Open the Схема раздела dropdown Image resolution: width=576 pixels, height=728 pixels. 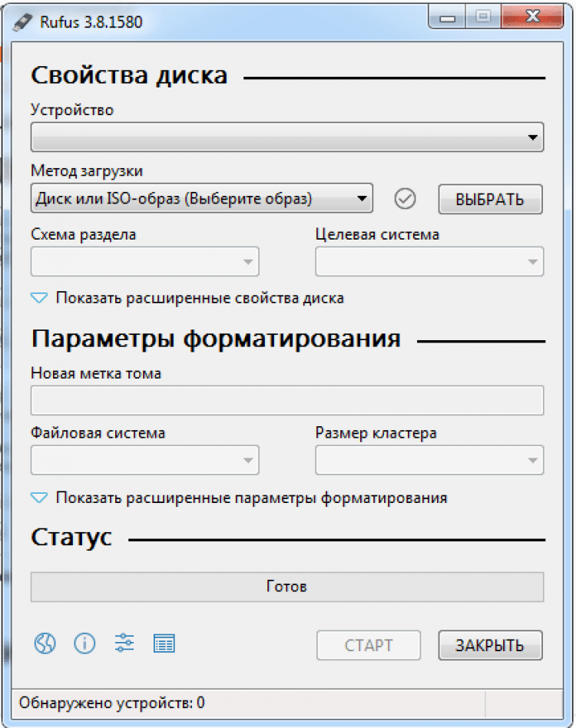[145, 261]
